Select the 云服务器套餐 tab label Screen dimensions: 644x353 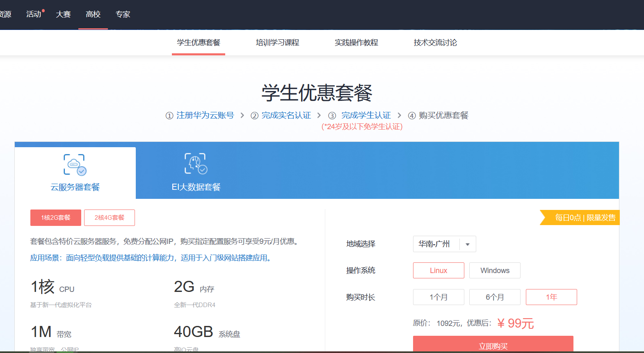75,187
